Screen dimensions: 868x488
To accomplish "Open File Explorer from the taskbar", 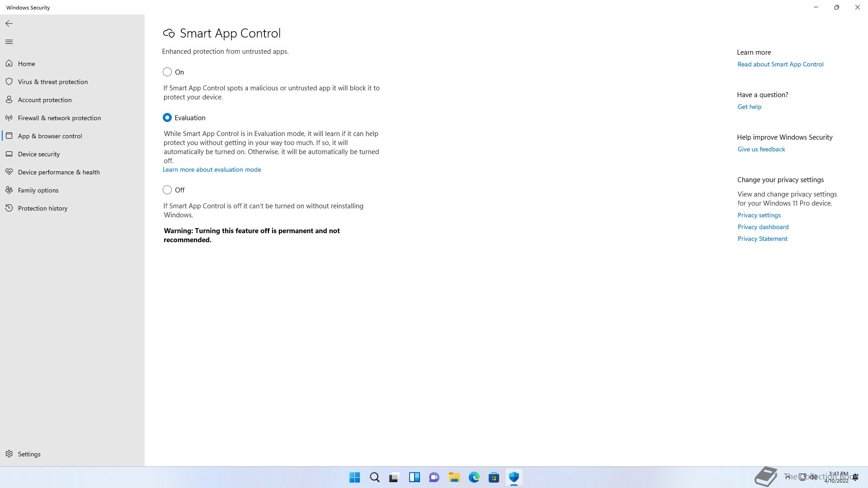I will (454, 477).
